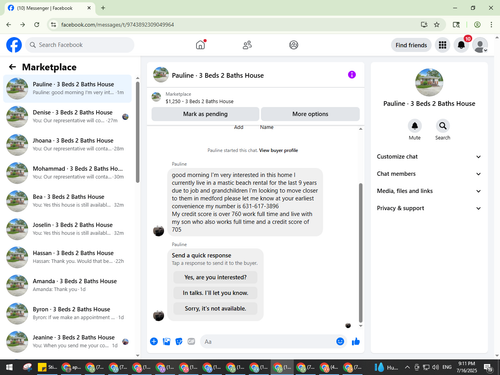Open taskbar notification center icon
The width and height of the screenshot is (500, 375).
[x=488, y=367]
